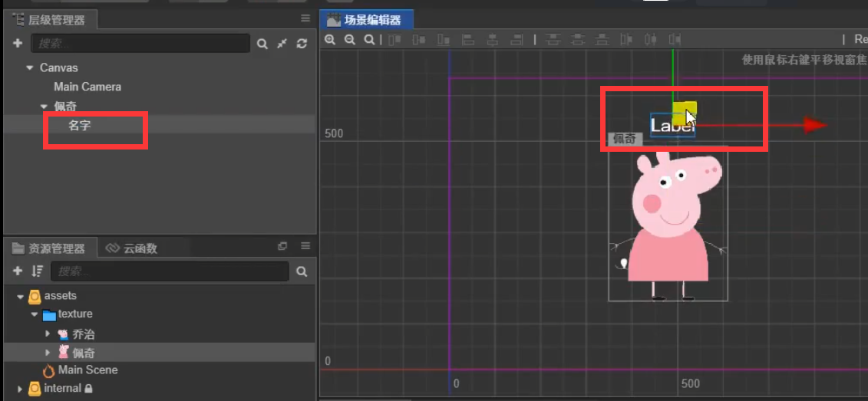The image size is (868, 401).
Task: Align selected nodes to top edge
Action: [x=394, y=40]
